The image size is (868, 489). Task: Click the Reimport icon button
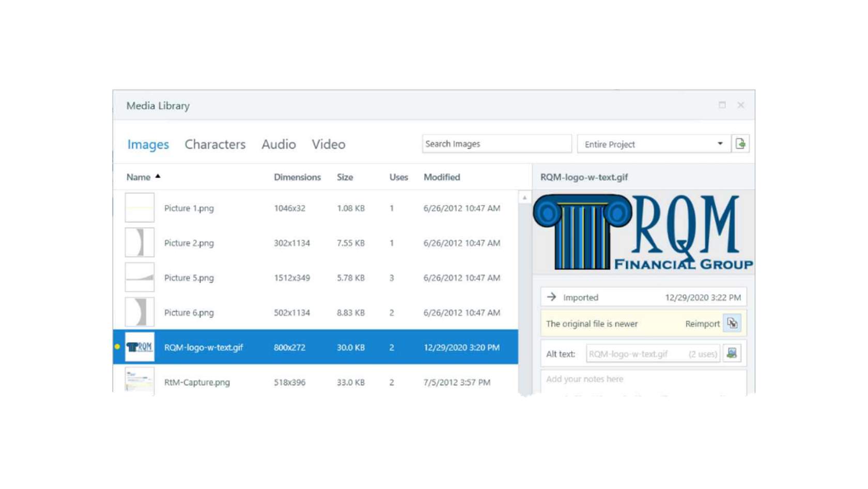coord(732,324)
